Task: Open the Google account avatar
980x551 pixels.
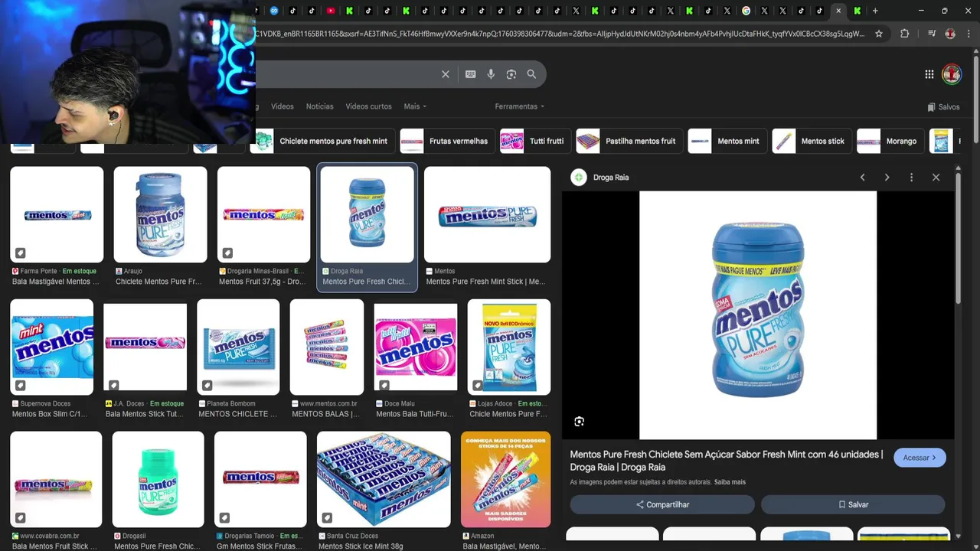Action: (951, 74)
